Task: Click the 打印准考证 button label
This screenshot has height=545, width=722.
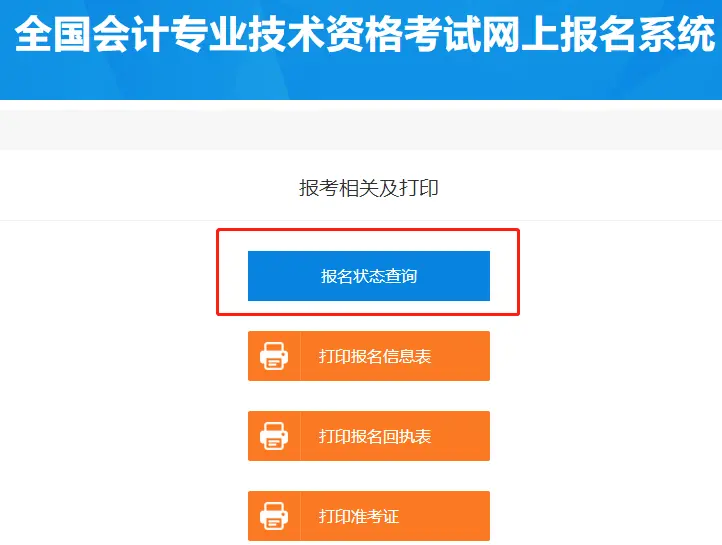Action: coord(359,516)
